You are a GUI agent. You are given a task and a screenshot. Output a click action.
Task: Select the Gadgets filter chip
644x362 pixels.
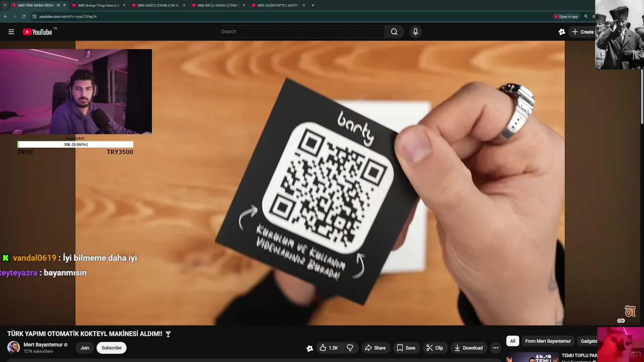(x=588, y=341)
